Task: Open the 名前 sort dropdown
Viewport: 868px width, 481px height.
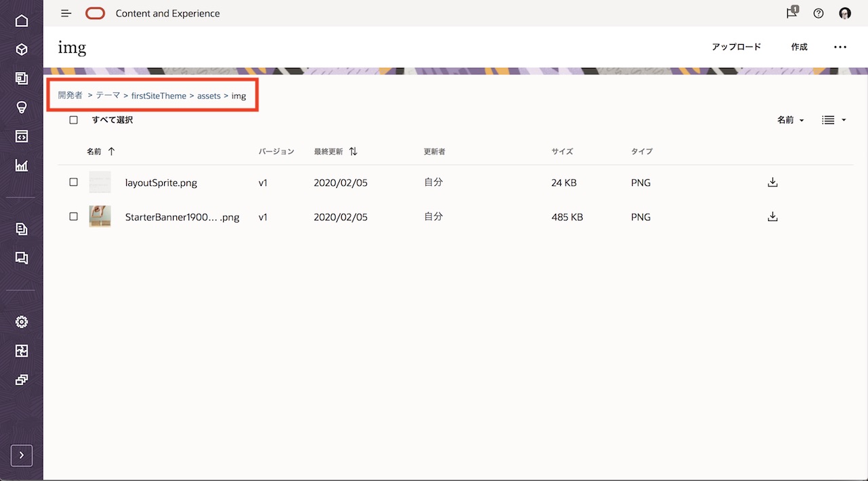Action: click(790, 120)
